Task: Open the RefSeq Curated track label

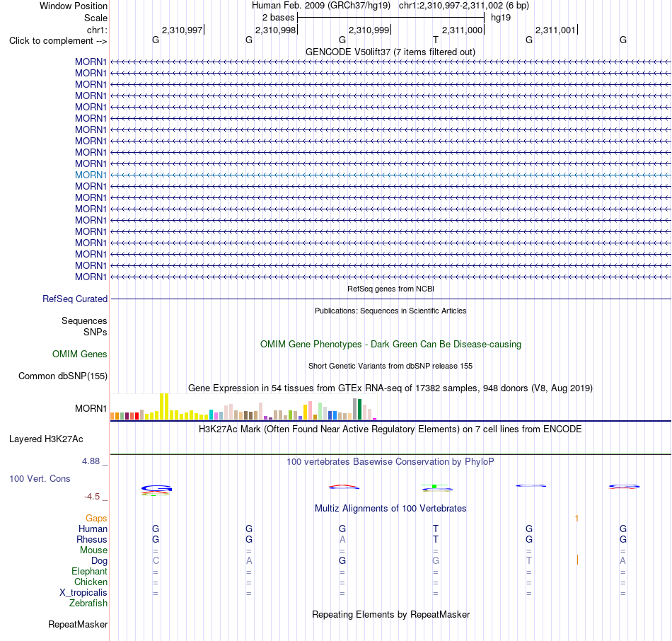Action: pos(75,299)
